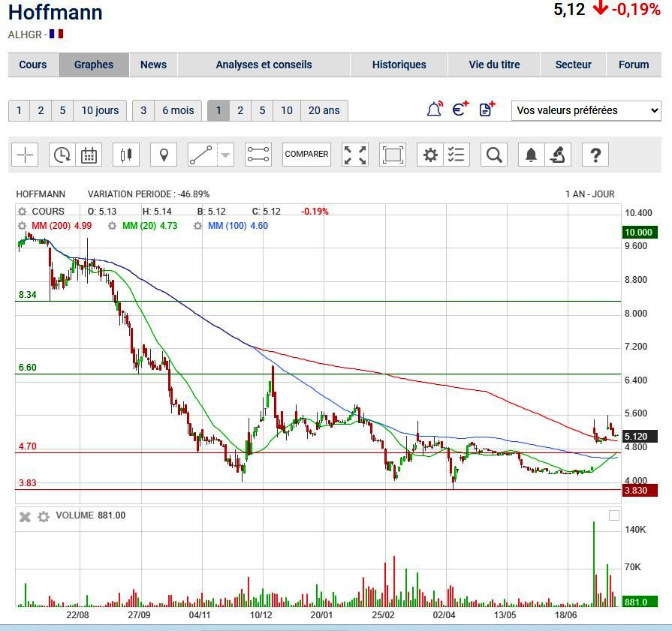672x631 pixels.
Task: Open the intraday clock period tool
Action: tap(62, 155)
